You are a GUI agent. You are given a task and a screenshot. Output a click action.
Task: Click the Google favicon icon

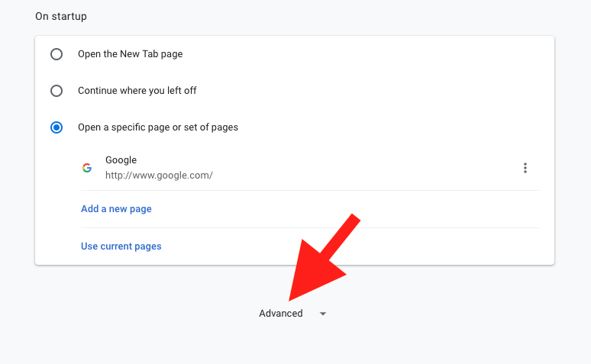[x=87, y=168]
